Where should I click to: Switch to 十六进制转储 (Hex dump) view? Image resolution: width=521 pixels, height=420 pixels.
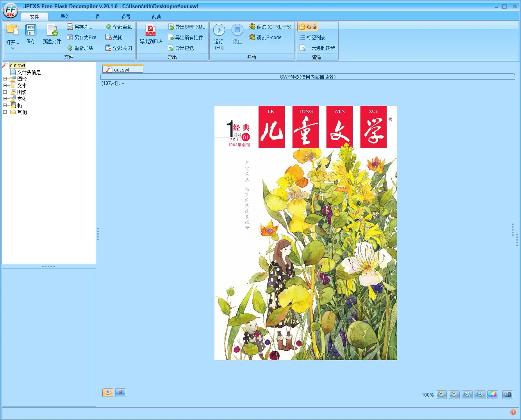tap(317, 48)
